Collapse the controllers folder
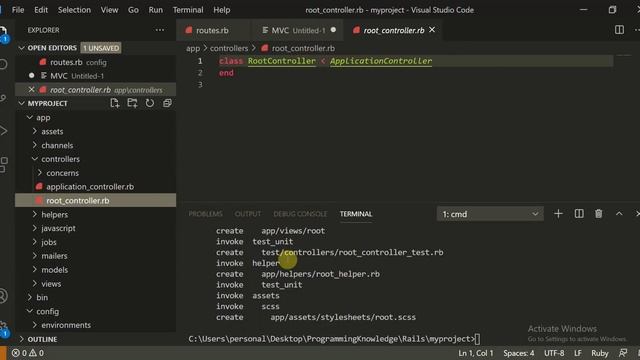The height and width of the screenshot is (360, 640). tap(96, 159)
